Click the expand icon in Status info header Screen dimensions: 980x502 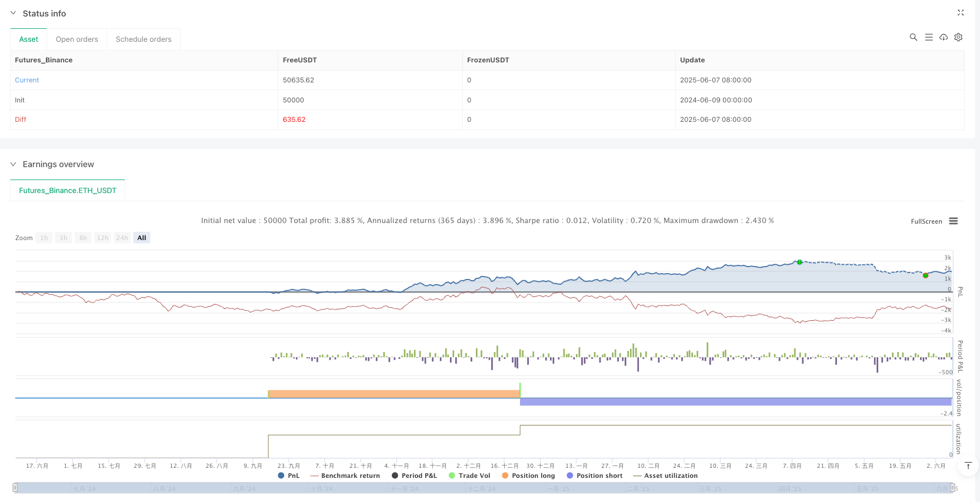(x=961, y=13)
